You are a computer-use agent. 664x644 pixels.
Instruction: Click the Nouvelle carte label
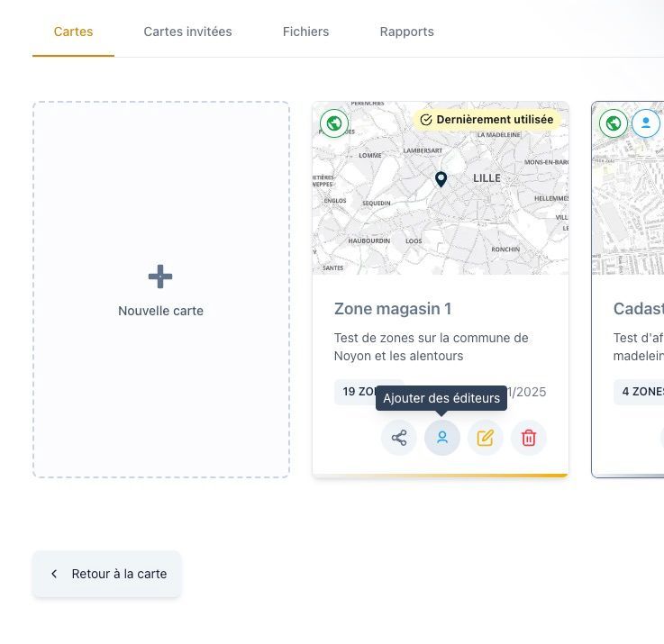(x=160, y=311)
